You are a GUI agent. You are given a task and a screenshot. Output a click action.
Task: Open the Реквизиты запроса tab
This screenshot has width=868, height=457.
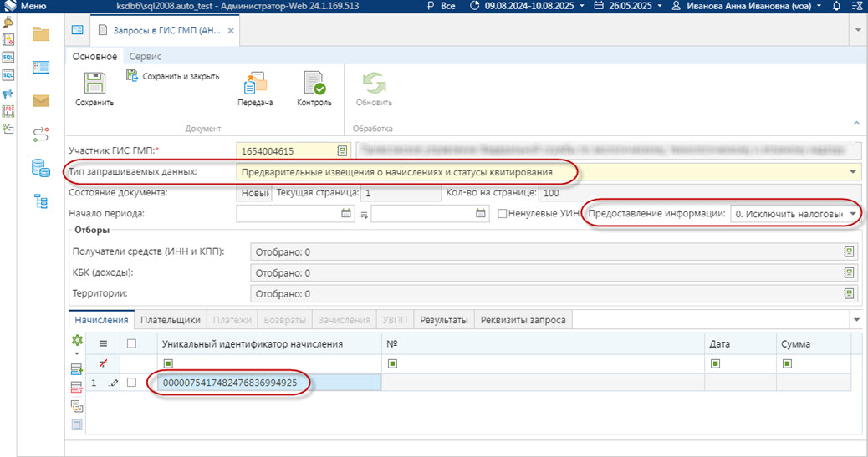[x=523, y=320]
